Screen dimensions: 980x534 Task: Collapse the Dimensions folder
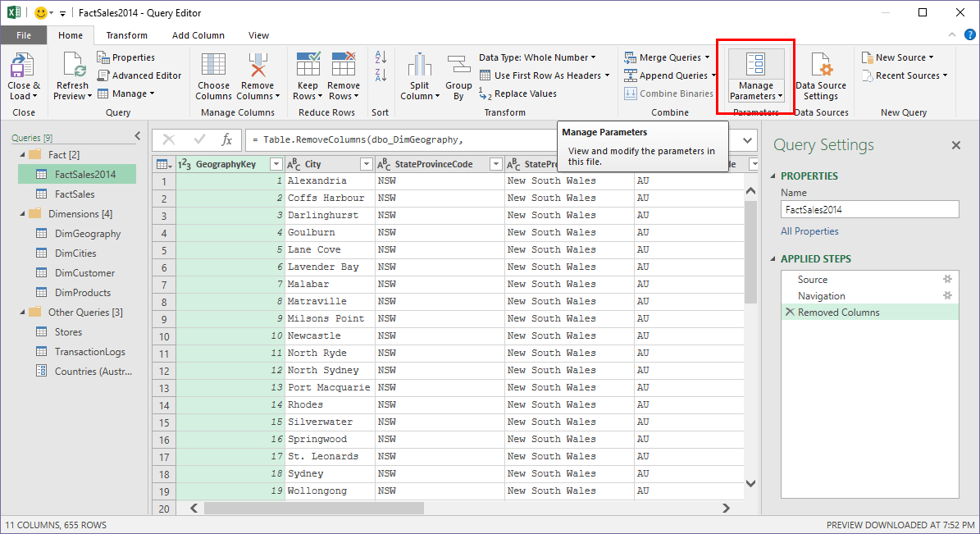pos(23,214)
